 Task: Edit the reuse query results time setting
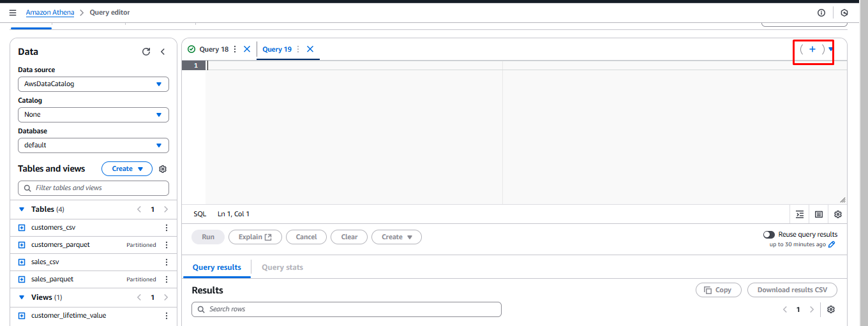coord(832,244)
